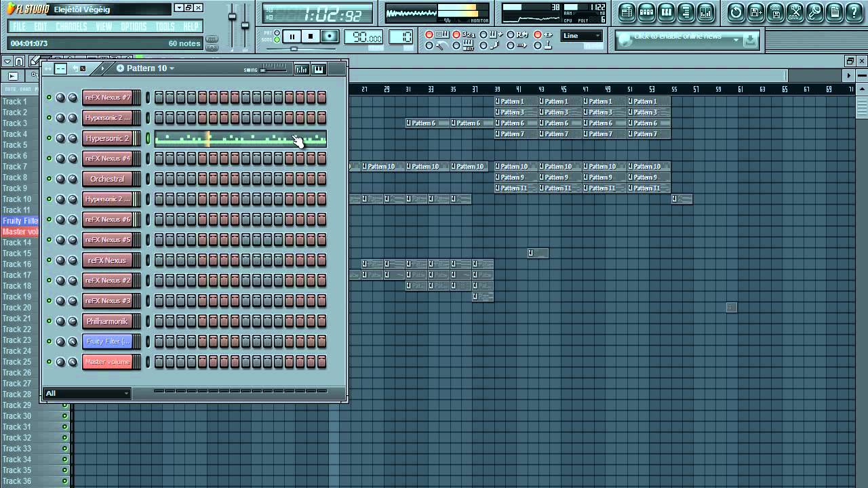Click the one-click audio recording microphone icon
The height and width of the screenshot is (488, 868).
click(814, 12)
